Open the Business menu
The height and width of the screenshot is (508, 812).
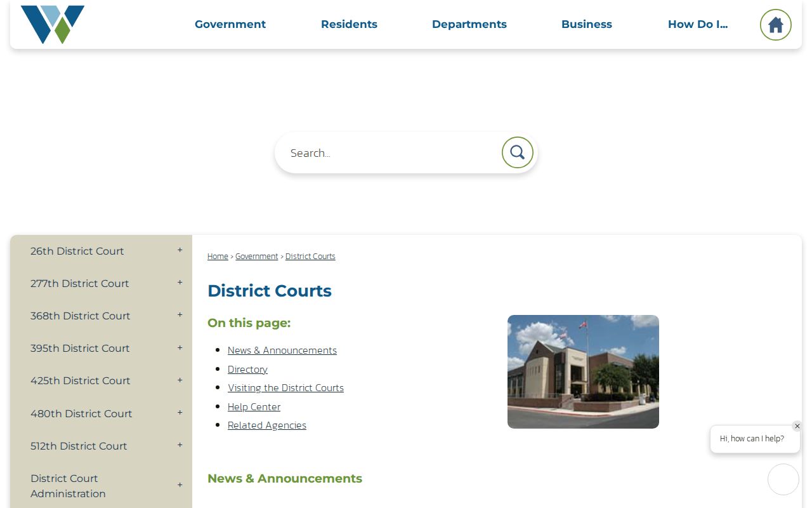click(x=587, y=24)
